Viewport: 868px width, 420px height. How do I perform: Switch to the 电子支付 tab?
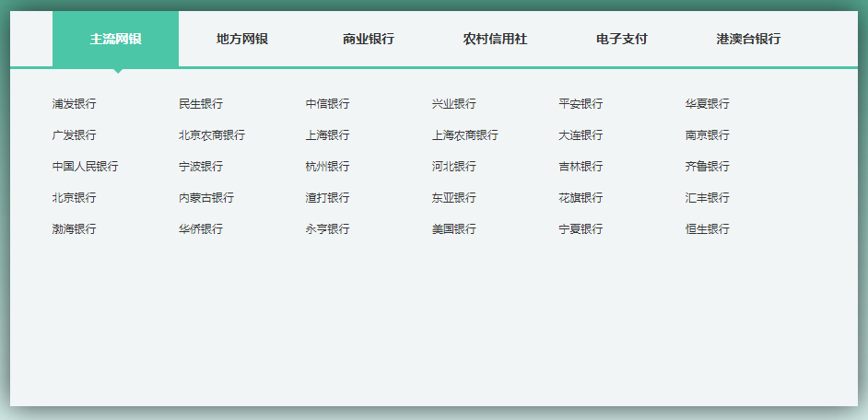pos(621,39)
